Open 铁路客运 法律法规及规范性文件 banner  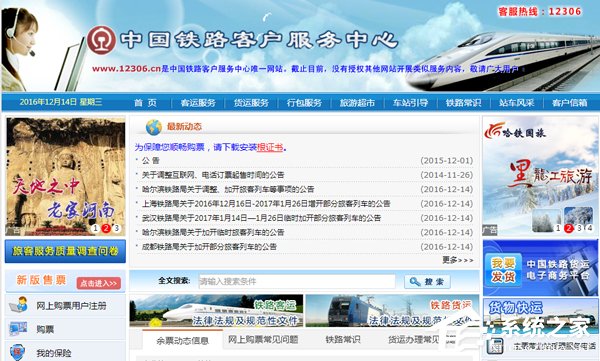(216, 310)
